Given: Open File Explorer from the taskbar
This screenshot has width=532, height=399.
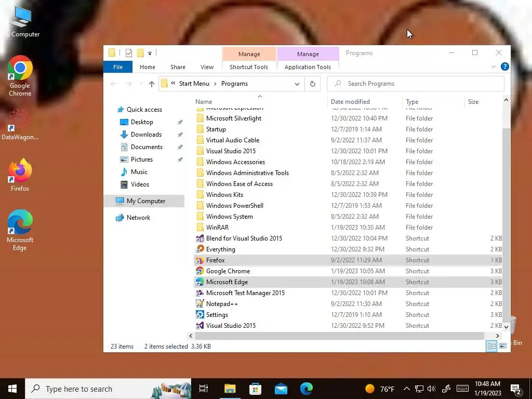Looking at the screenshot, I should tap(230, 389).
